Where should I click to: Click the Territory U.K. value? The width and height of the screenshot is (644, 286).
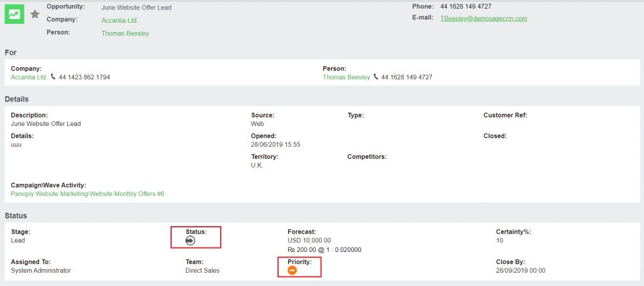click(257, 166)
